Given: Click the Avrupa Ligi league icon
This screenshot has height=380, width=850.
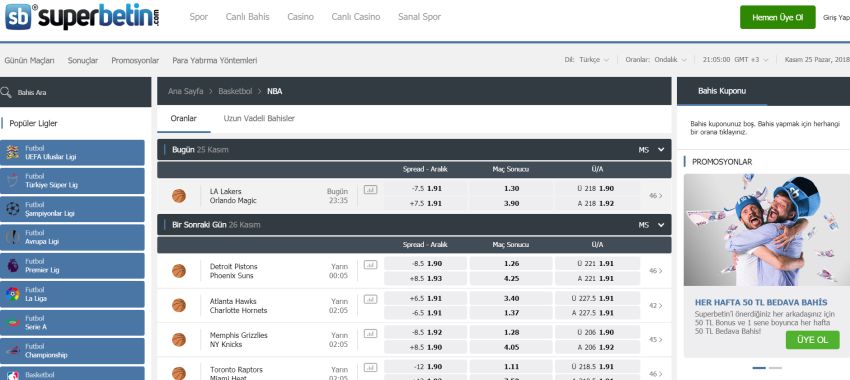Looking at the screenshot, I should pos(12,237).
